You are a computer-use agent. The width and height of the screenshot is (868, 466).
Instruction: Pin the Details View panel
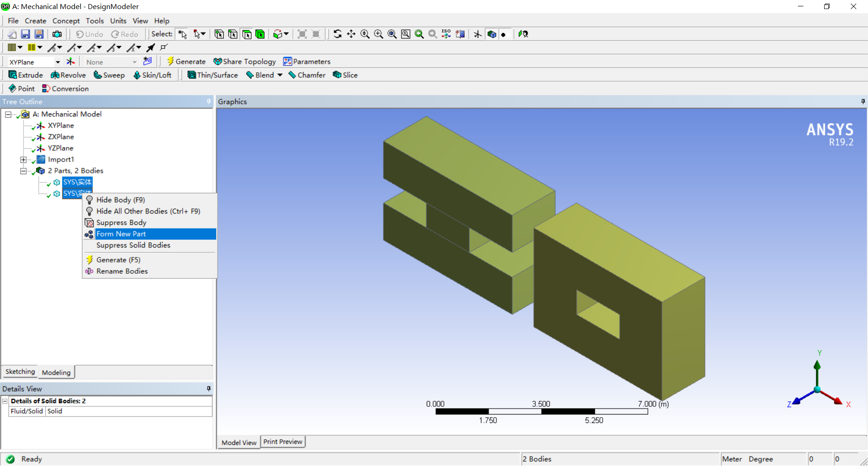(208, 389)
